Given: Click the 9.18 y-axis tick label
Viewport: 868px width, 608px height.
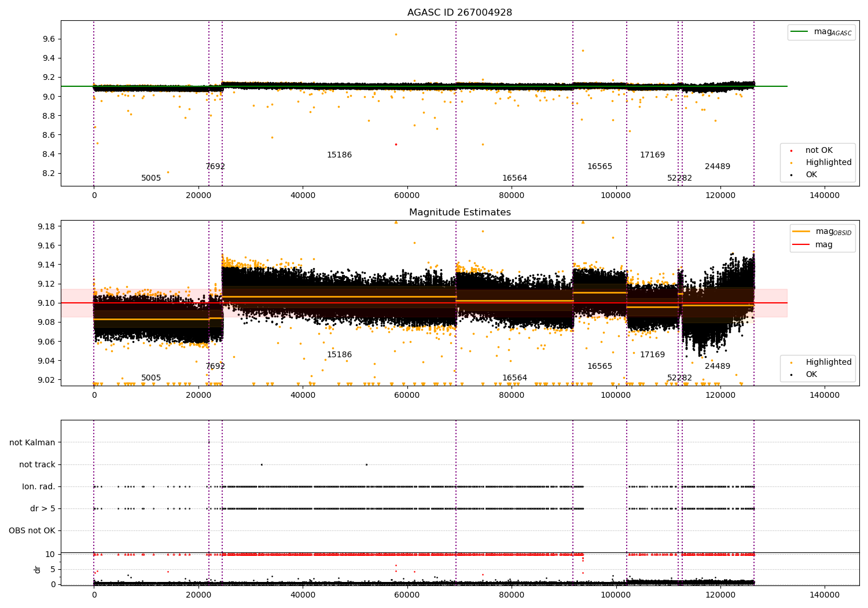Looking at the screenshot, I should pyautogui.click(x=46, y=226).
